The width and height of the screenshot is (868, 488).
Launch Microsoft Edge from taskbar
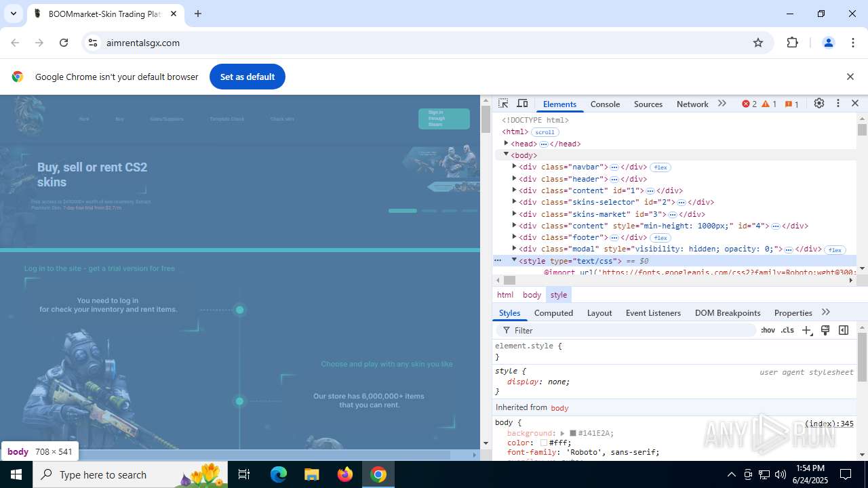279,474
